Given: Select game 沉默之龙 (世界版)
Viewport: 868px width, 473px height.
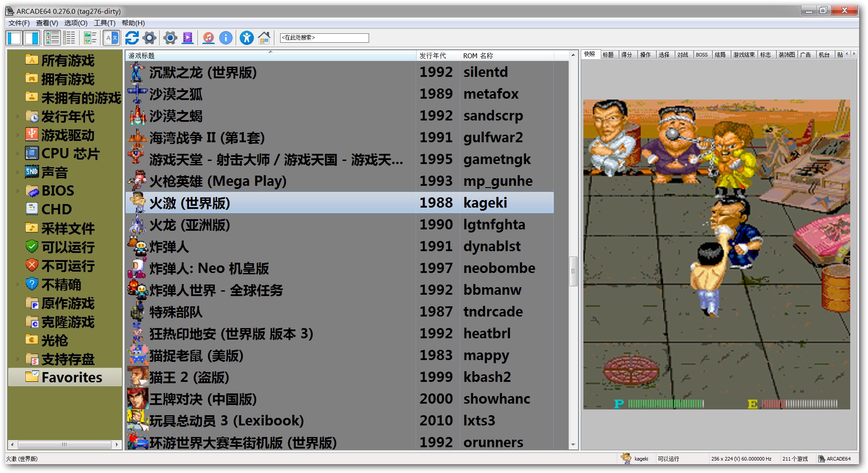Looking at the screenshot, I should pos(340,72).
